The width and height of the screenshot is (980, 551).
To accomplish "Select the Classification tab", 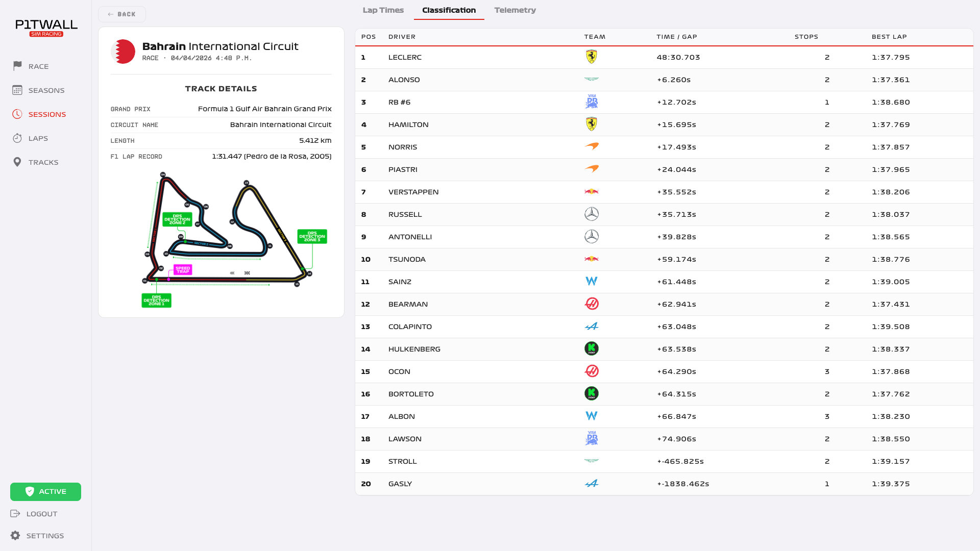I will pos(449,10).
